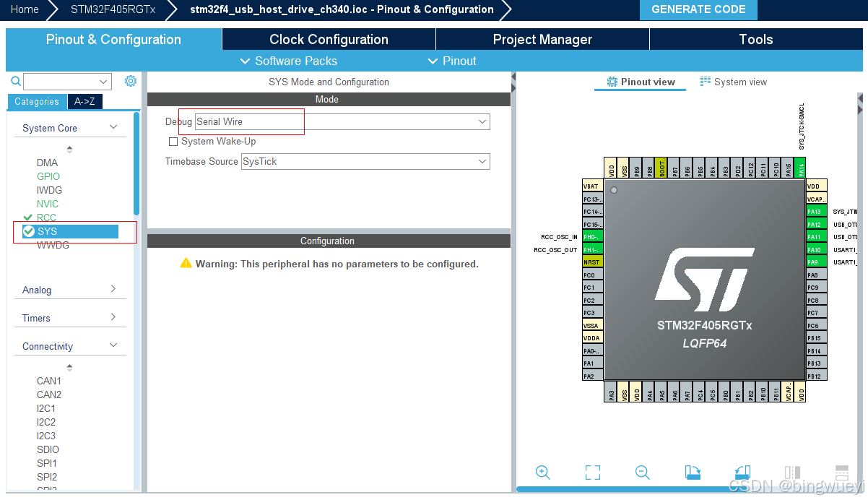
Task: Click the grayed vertical split view icon
Action: [x=792, y=473]
